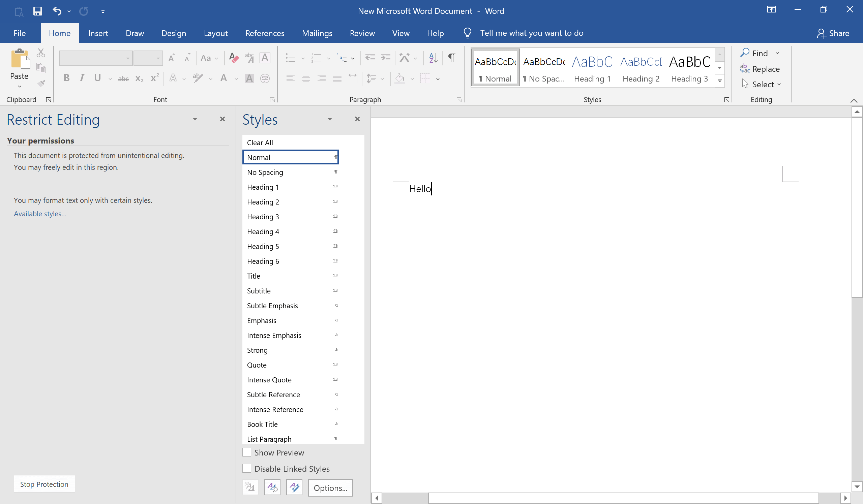863x504 pixels.
Task: Select the Intense Quote style
Action: click(x=269, y=379)
